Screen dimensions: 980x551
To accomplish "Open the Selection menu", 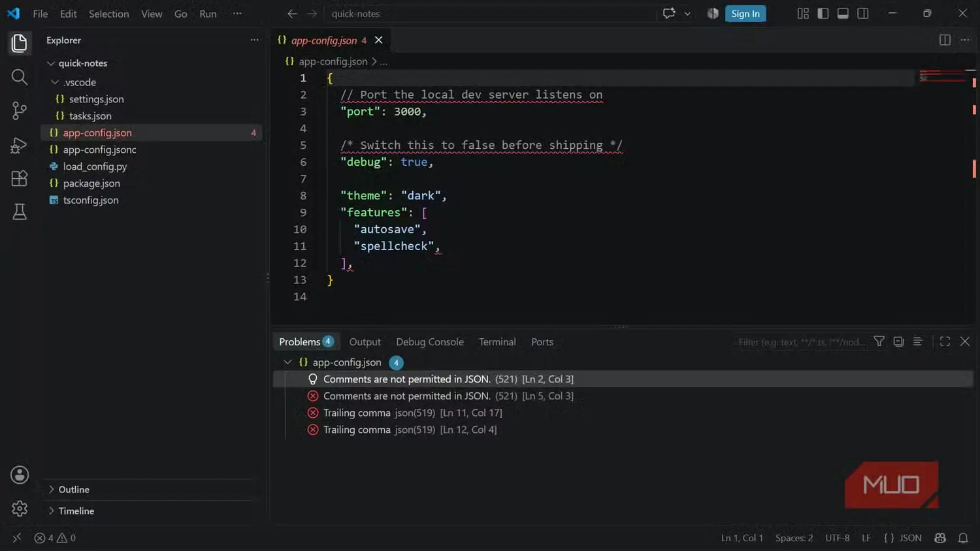I will point(108,14).
